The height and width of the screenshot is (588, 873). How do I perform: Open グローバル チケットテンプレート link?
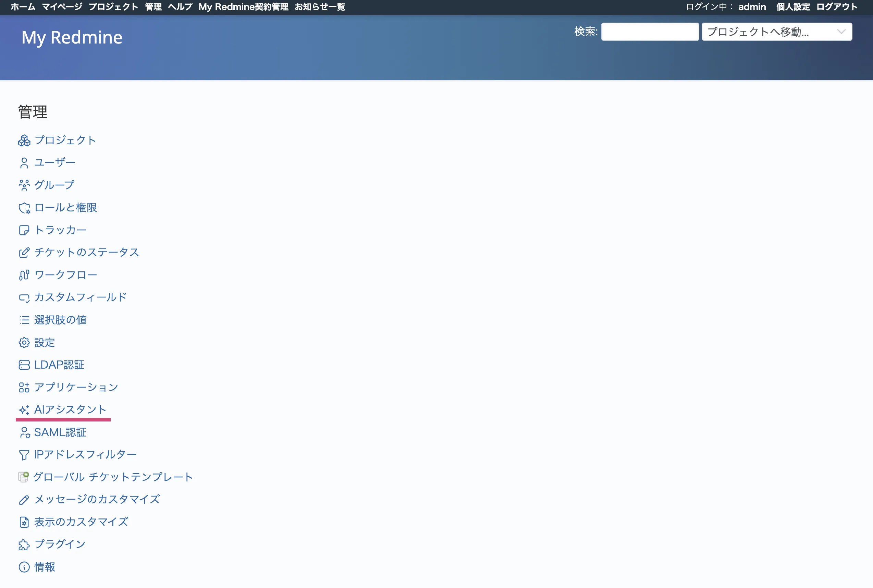(112, 477)
